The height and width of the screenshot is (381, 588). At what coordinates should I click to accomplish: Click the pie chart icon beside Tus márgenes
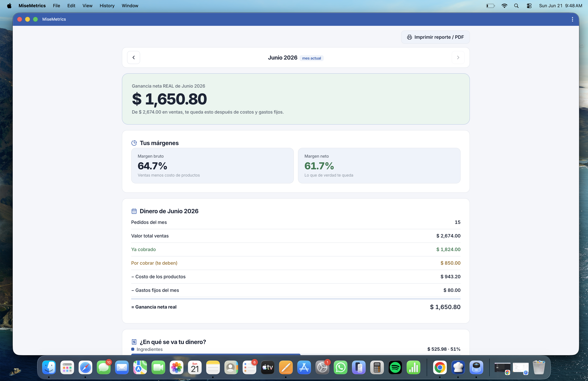pos(134,143)
